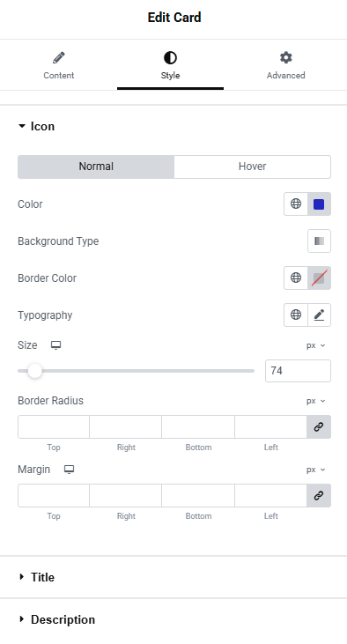The height and width of the screenshot is (644, 347).
Task: Click the Size responsive device icon
Action: pyautogui.click(x=55, y=345)
